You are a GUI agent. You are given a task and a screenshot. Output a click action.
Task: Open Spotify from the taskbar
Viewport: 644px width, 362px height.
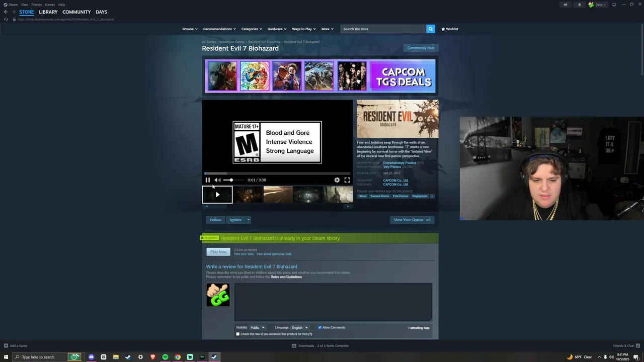pos(165,357)
